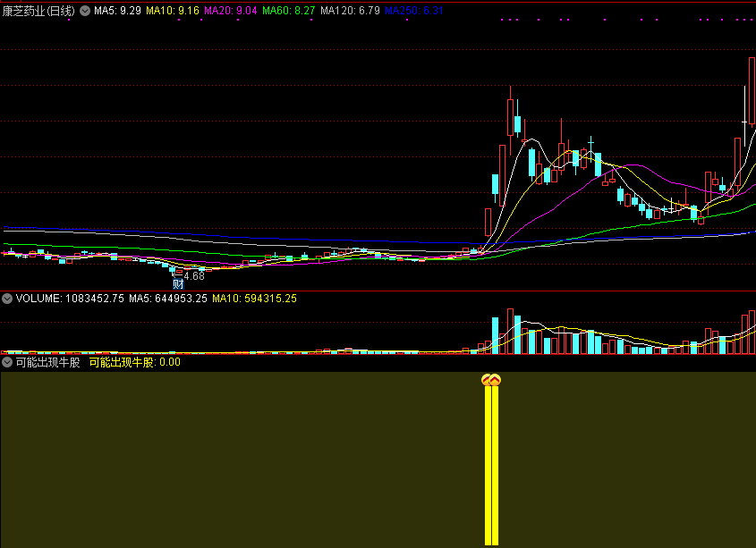Screen dimensions: 756x548
Task: Click the MA120: 6.79 label
Action: 350,11
